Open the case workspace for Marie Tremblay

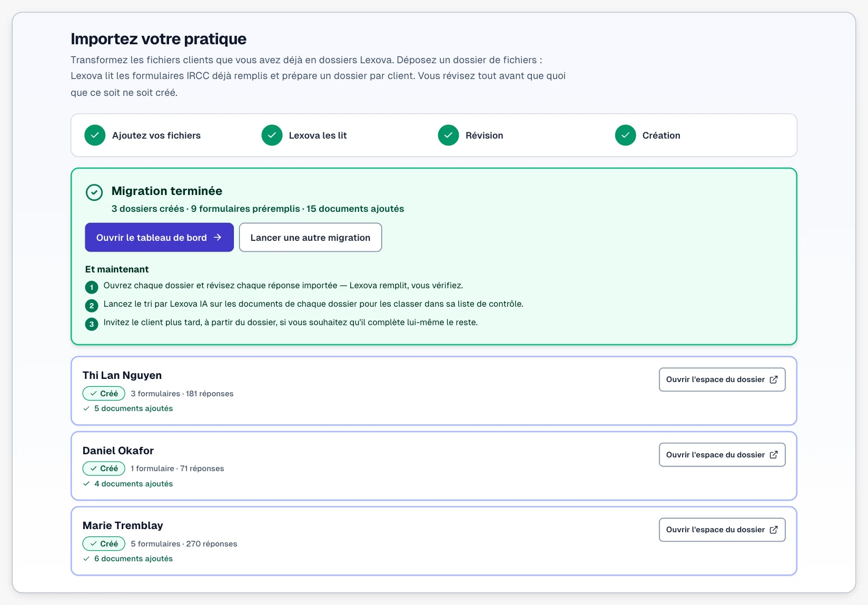click(x=722, y=530)
